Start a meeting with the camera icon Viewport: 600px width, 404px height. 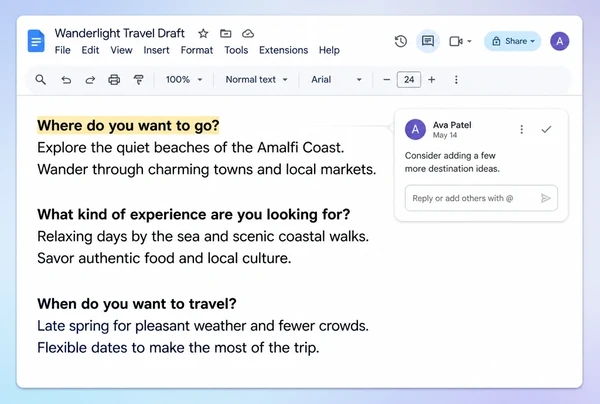[455, 41]
